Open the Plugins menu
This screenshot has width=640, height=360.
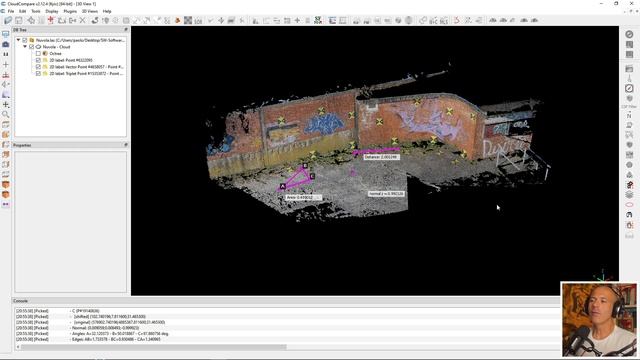pyautogui.click(x=70, y=11)
